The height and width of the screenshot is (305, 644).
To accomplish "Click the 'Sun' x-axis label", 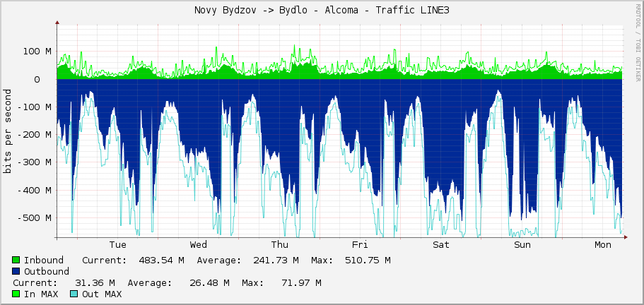I will click(522, 245).
